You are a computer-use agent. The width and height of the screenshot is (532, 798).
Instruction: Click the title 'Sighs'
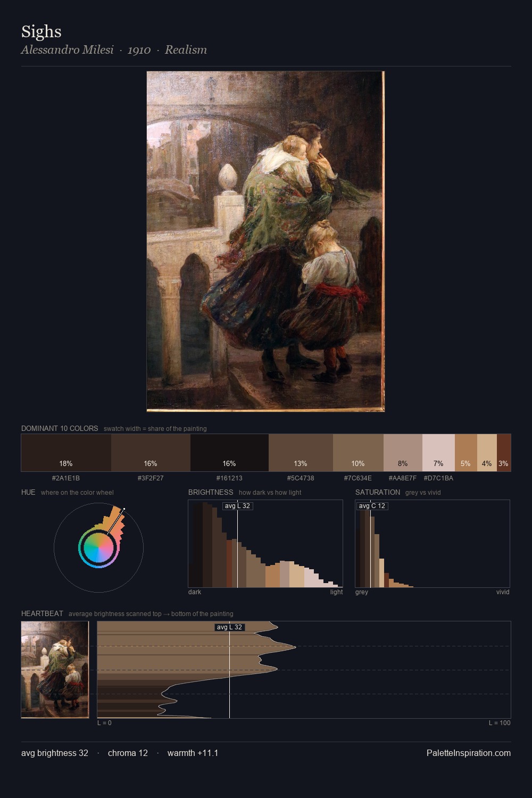click(41, 31)
